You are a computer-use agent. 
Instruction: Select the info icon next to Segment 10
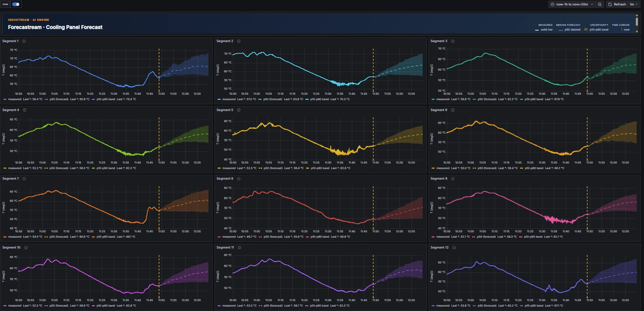[x=26, y=247]
